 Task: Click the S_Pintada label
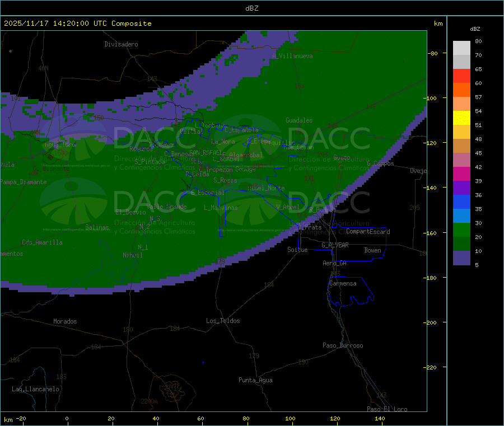click(x=150, y=162)
